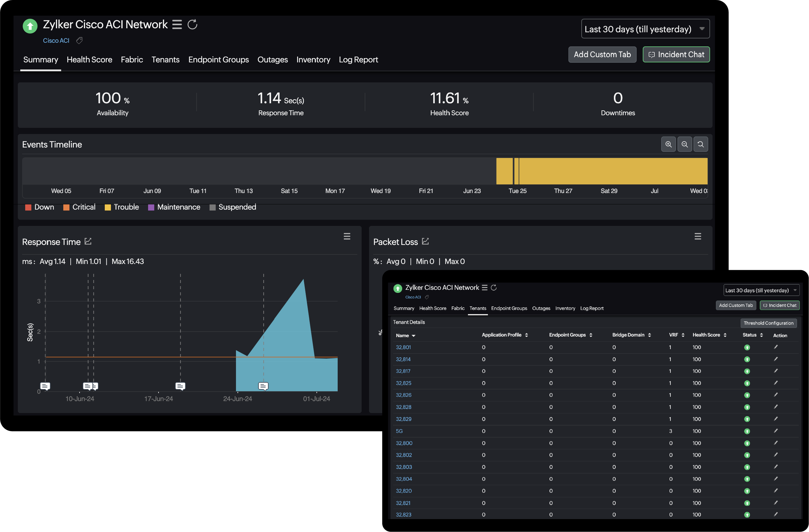Open the Incident Chat panel
Screen dimensions: 809x532
(x=676, y=55)
